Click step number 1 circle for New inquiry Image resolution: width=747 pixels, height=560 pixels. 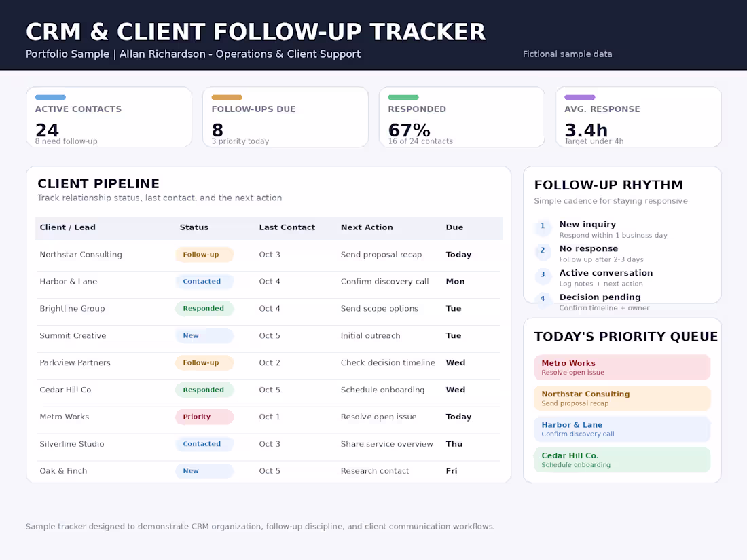pos(542,227)
